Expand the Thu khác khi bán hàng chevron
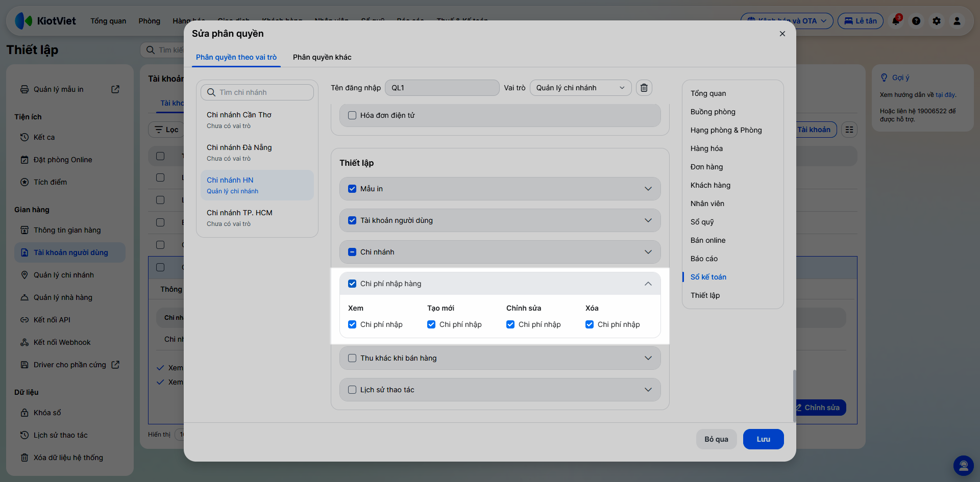This screenshot has height=482, width=980. 648,358
